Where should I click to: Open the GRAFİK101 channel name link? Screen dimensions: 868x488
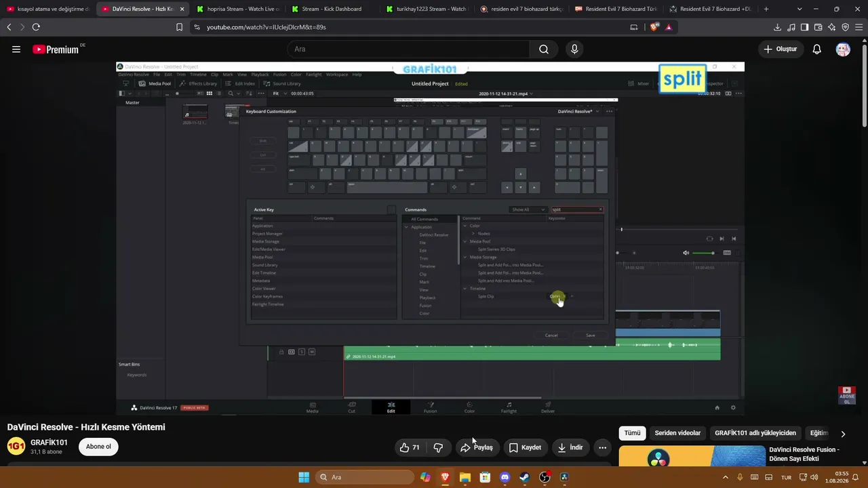tap(49, 443)
